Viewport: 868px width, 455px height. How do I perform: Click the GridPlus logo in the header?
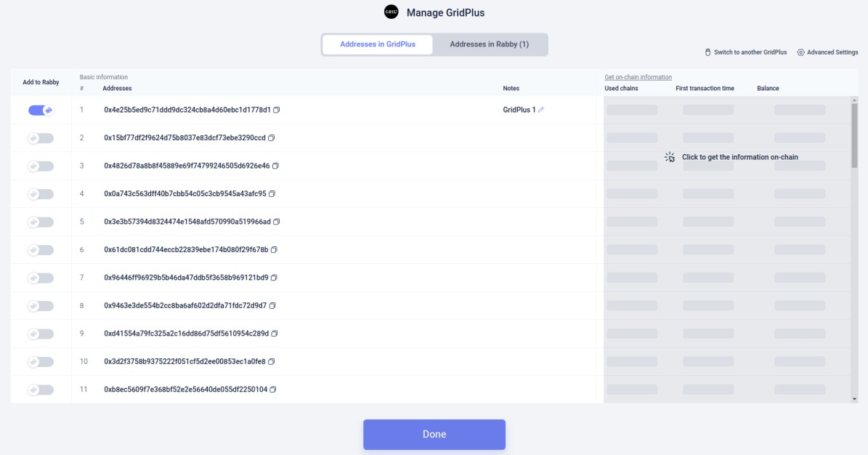390,11
